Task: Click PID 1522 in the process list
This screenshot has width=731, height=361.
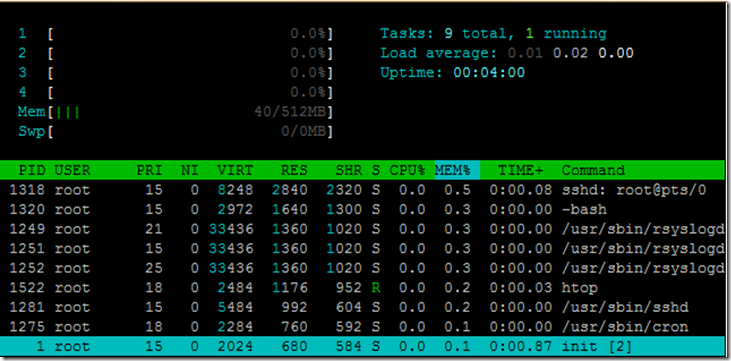Action: (27, 288)
